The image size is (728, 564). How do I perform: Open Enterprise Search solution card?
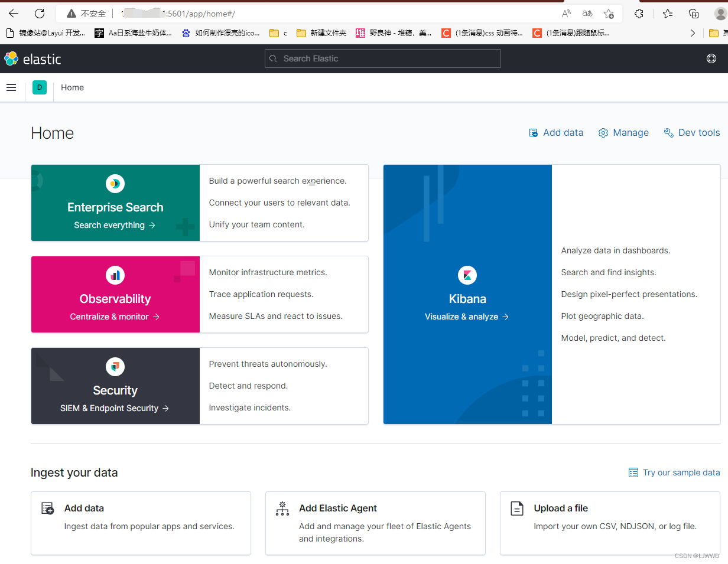(x=200, y=203)
